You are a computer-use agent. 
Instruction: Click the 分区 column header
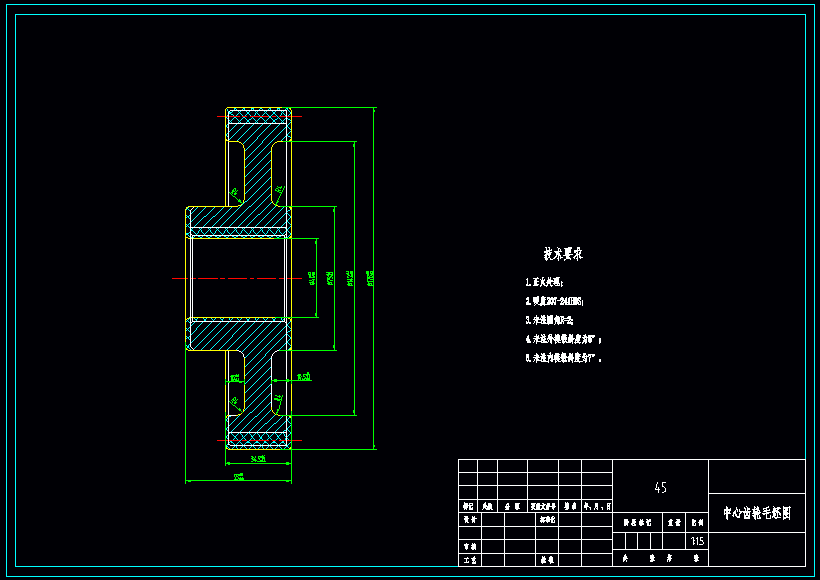[x=512, y=506]
